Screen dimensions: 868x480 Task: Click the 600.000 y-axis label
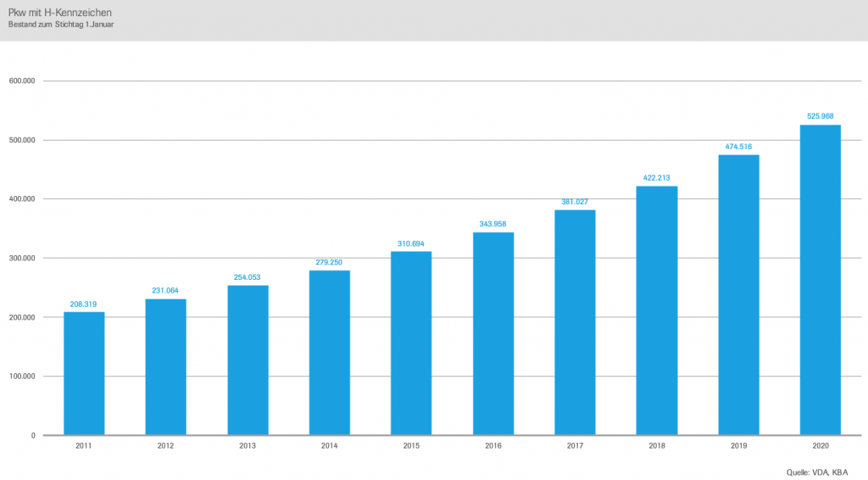click(x=22, y=81)
